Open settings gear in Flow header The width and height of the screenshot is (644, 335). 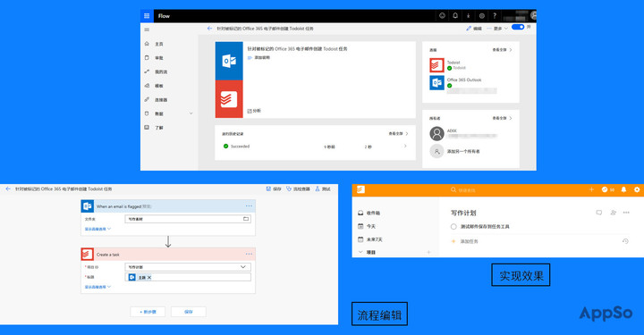click(482, 16)
